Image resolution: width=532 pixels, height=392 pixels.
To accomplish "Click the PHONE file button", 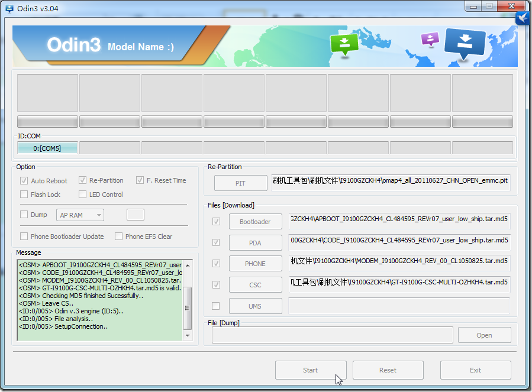I will [x=256, y=264].
